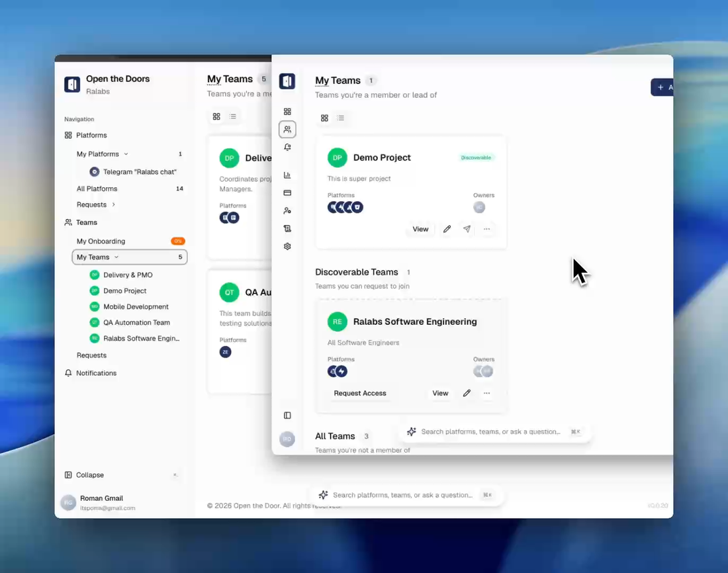
Task: Open the Ralabs Software Engineering card title
Action: coord(415,322)
